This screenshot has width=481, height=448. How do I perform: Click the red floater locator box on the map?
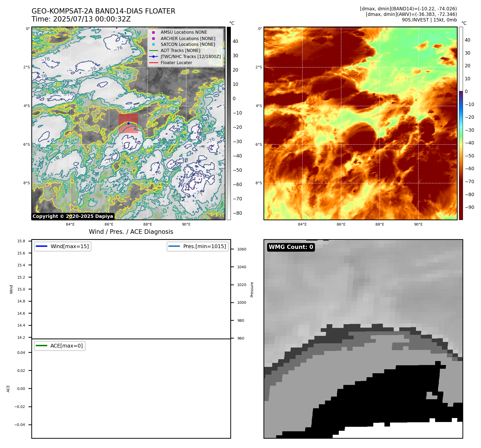128,124
